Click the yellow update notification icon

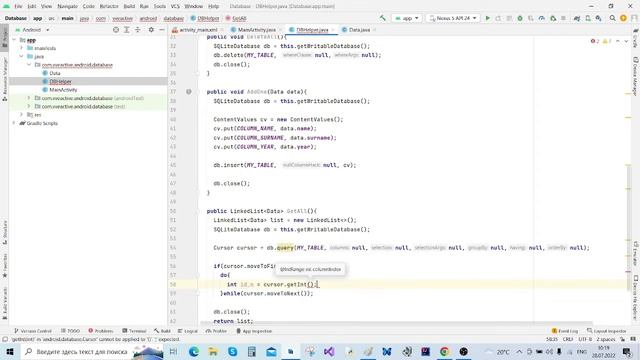(x=623, y=18)
